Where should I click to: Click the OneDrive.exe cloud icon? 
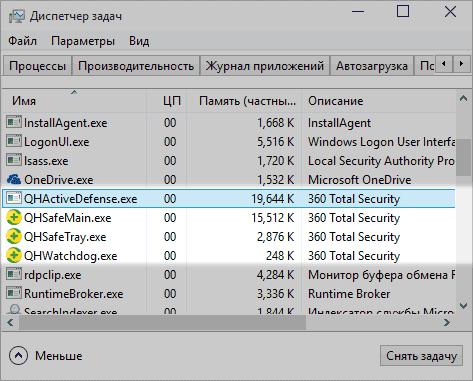click(x=14, y=179)
